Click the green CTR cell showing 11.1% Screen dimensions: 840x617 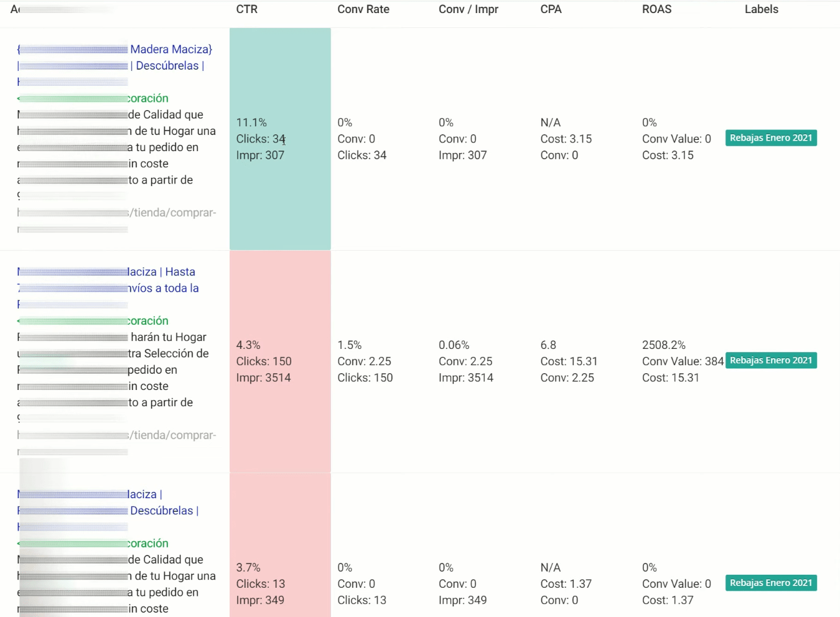280,139
